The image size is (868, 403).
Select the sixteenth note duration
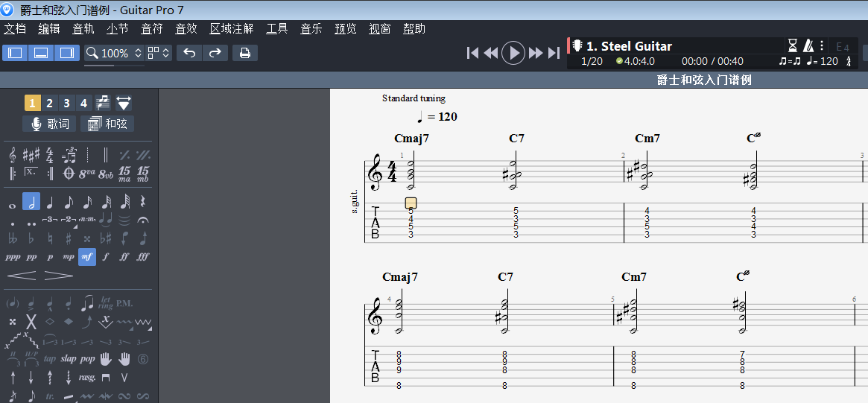pyautogui.click(x=87, y=202)
